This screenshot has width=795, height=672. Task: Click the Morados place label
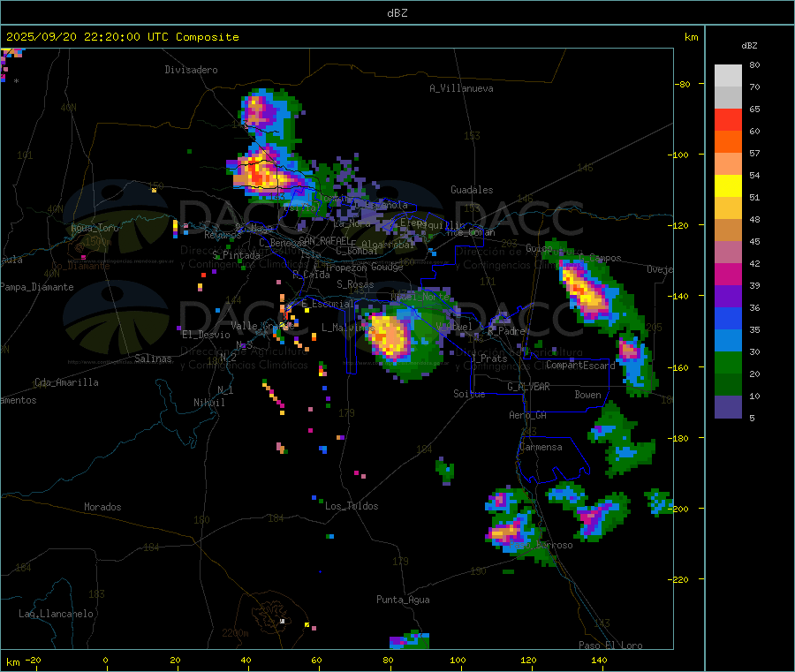[x=103, y=507]
